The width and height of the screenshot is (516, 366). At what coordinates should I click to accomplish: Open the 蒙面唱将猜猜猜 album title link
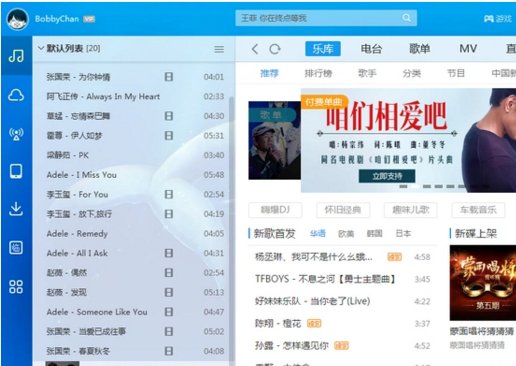482,331
